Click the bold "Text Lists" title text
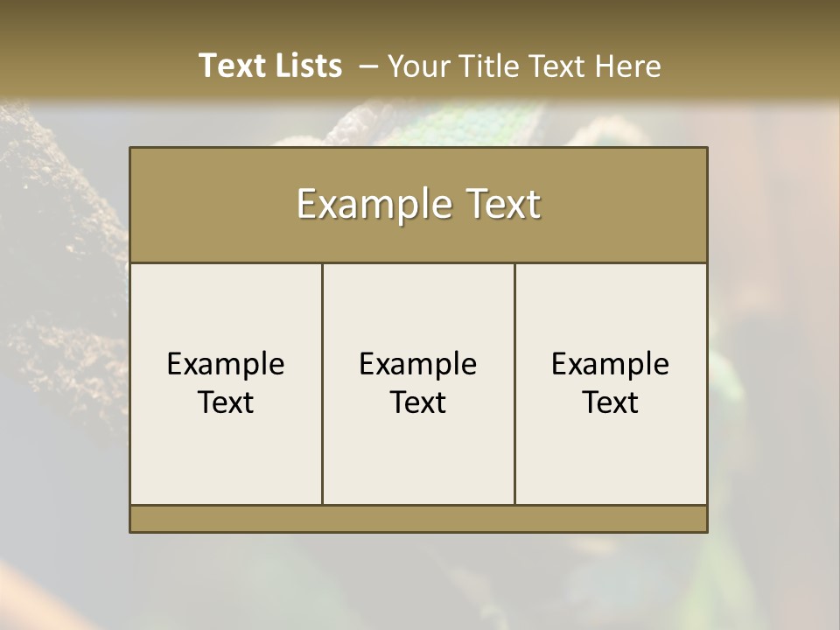Screen dimensions: 840x630 point(269,66)
